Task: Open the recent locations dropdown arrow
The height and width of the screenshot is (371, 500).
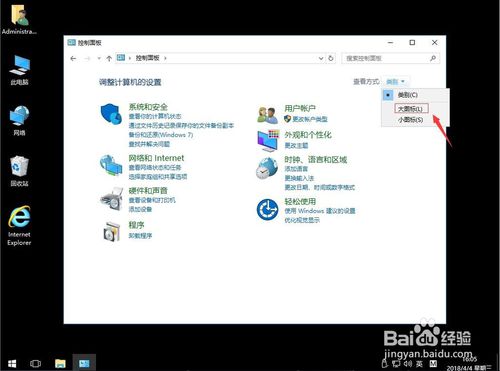Action: (99, 58)
